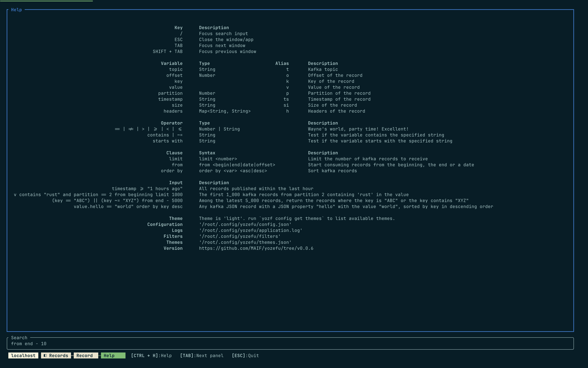This screenshot has width=588, height=368.
Task: Click the 'Configuration' label
Action: click(x=165, y=224)
